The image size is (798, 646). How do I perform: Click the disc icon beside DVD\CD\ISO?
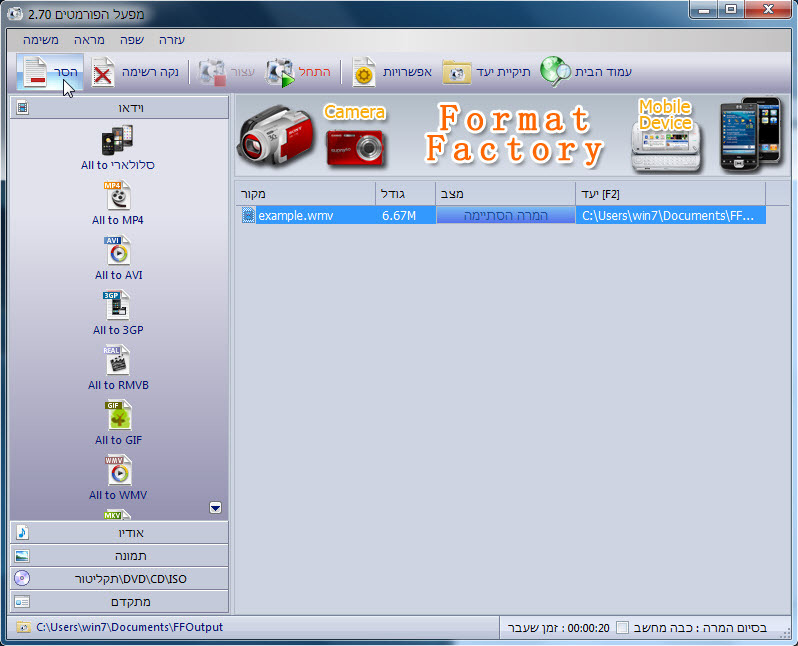(22, 578)
